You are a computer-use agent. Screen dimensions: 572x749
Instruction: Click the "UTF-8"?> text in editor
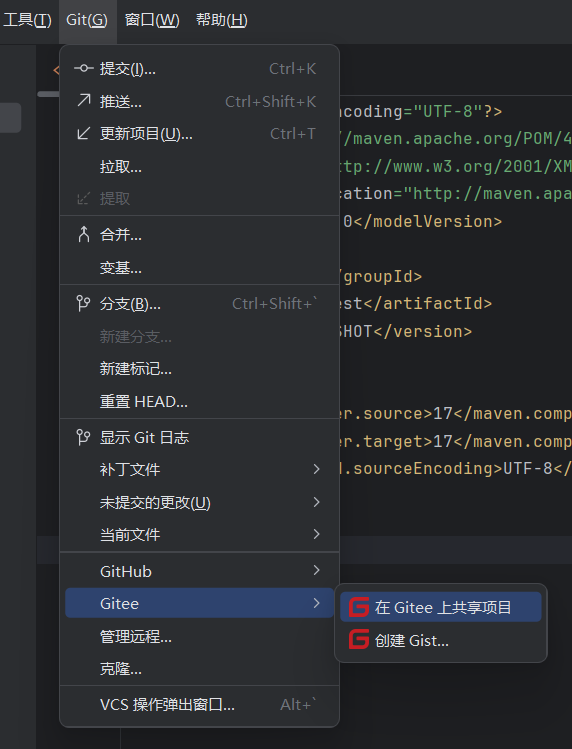pos(458,112)
